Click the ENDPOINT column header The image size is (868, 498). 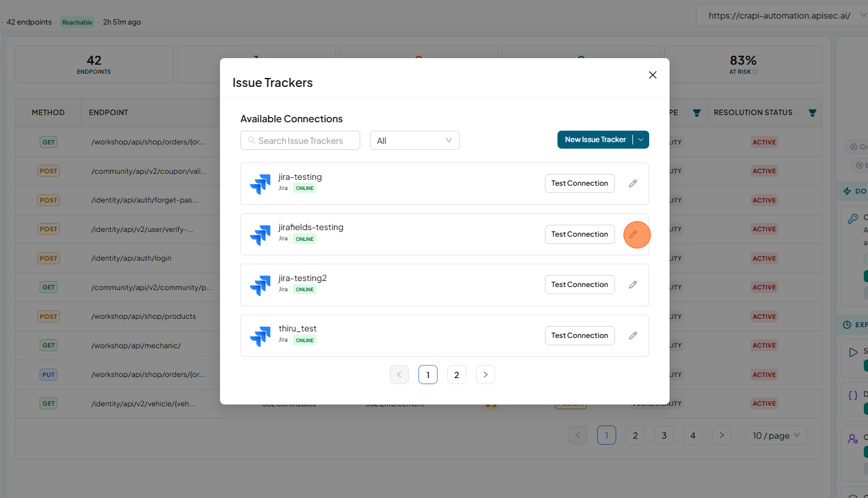pyautogui.click(x=108, y=113)
